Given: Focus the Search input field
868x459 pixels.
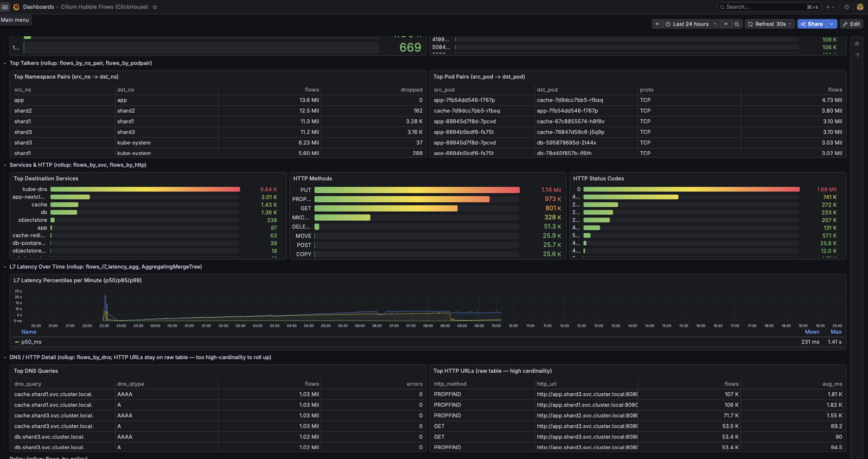Looking at the screenshot, I should click(x=769, y=7).
